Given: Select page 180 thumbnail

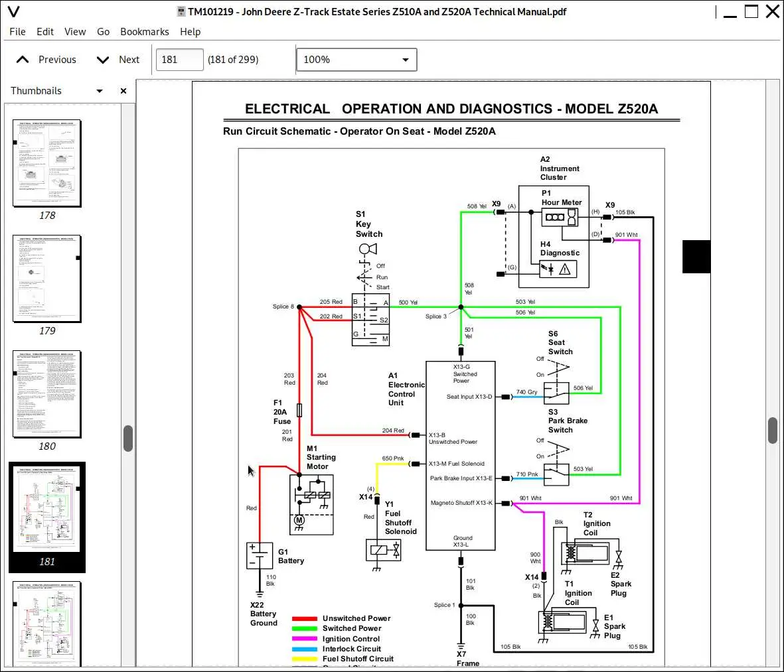Looking at the screenshot, I should coord(47,394).
